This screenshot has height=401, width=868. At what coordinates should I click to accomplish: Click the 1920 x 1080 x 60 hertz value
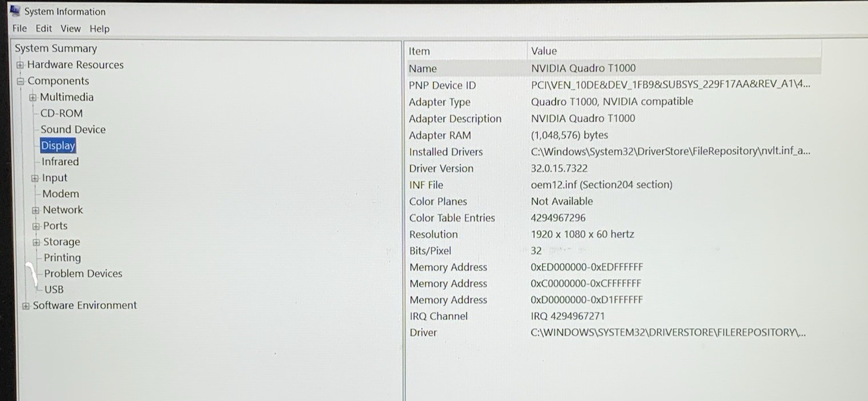tap(582, 234)
